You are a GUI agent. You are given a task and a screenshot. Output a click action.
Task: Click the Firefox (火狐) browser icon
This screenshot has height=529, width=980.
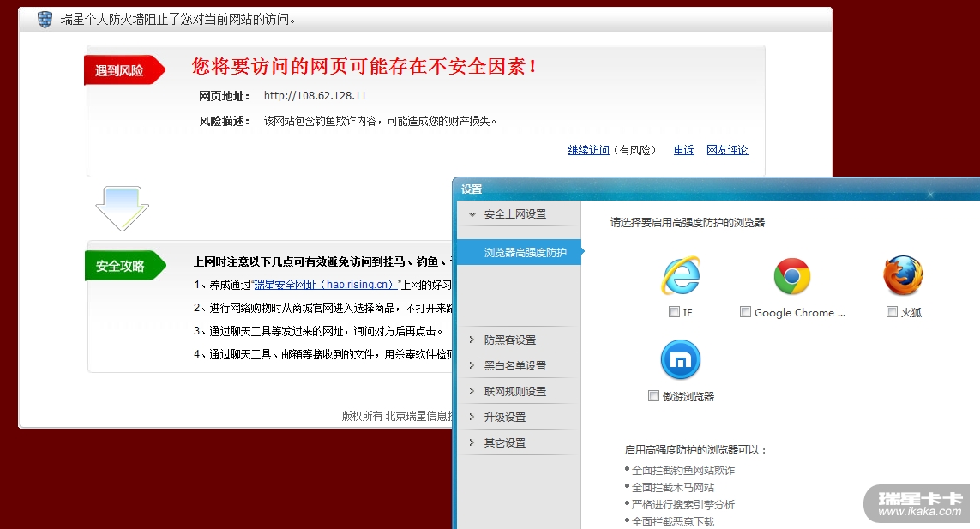[903, 276]
